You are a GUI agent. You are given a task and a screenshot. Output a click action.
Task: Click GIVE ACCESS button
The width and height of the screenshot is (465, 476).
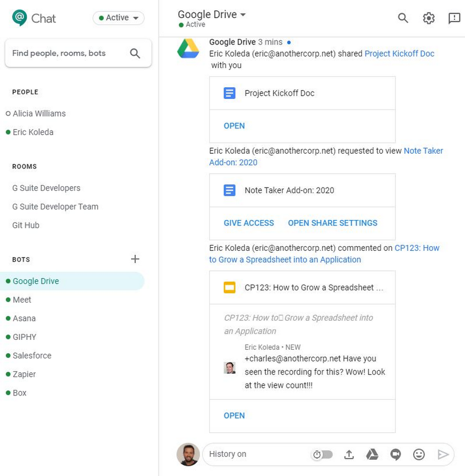tap(249, 223)
